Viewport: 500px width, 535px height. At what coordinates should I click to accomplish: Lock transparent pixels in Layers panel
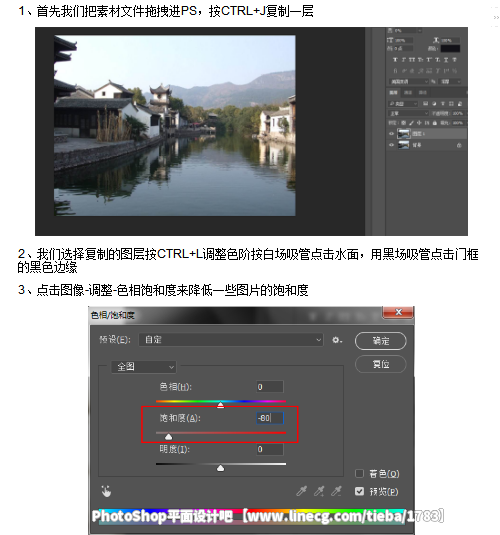point(403,123)
